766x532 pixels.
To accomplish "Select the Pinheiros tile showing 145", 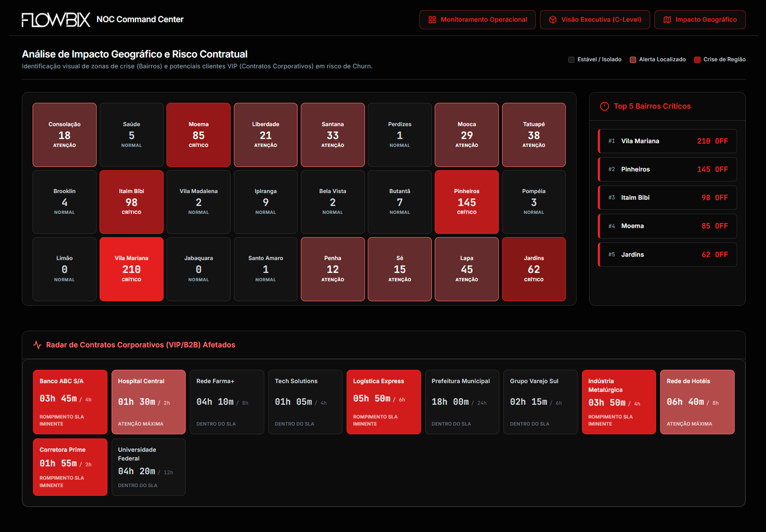I will [467, 201].
